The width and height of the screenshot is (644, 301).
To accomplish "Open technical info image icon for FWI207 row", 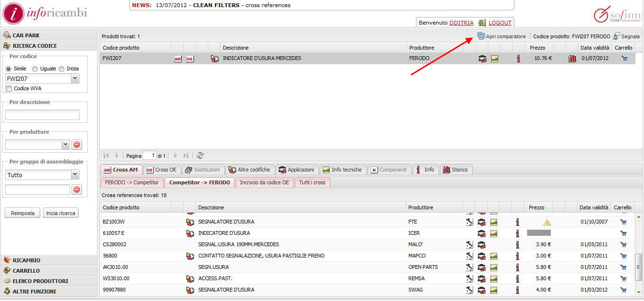I will tap(494, 59).
